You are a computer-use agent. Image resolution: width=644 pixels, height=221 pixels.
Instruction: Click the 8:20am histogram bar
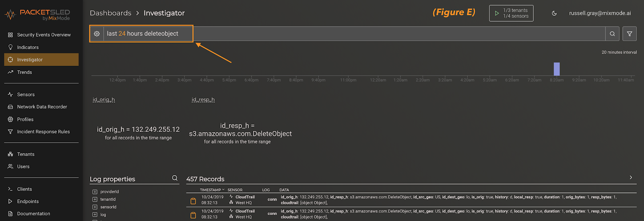coord(557,69)
